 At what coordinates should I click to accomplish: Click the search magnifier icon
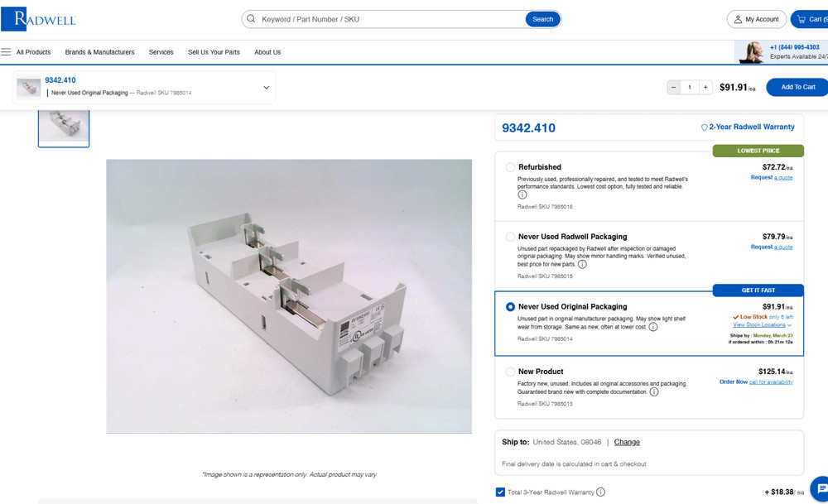click(x=252, y=19)
